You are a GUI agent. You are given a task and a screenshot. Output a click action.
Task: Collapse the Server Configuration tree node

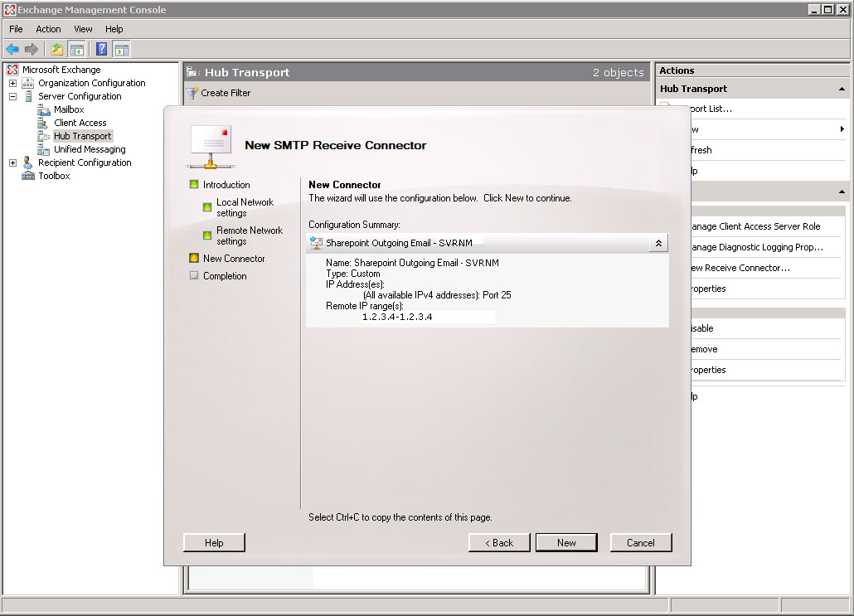(x=13, y=96)
